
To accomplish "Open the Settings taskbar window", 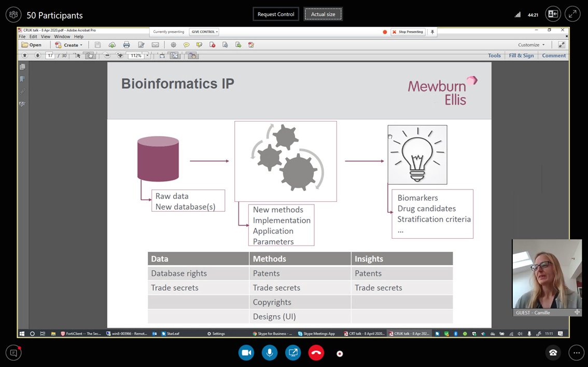I will click(x=216, y=333).
